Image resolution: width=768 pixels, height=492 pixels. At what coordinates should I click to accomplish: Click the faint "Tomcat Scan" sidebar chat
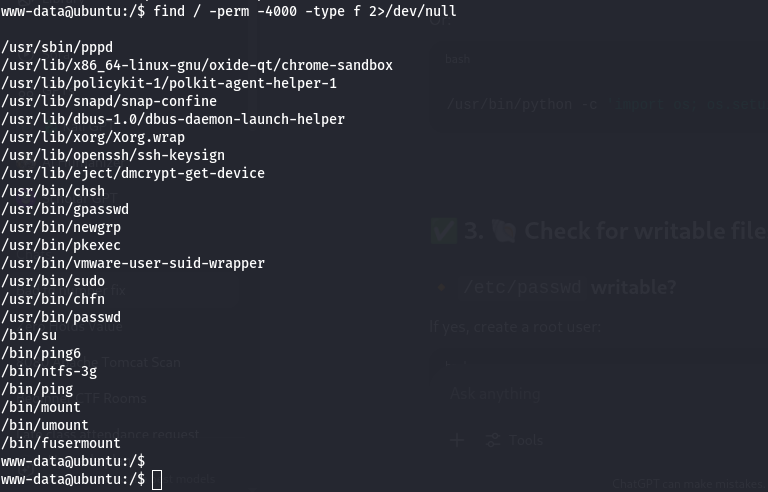(x=140, y=362)
